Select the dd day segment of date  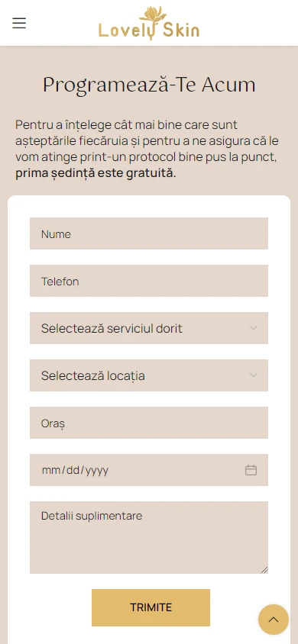[x=73, y=470]
